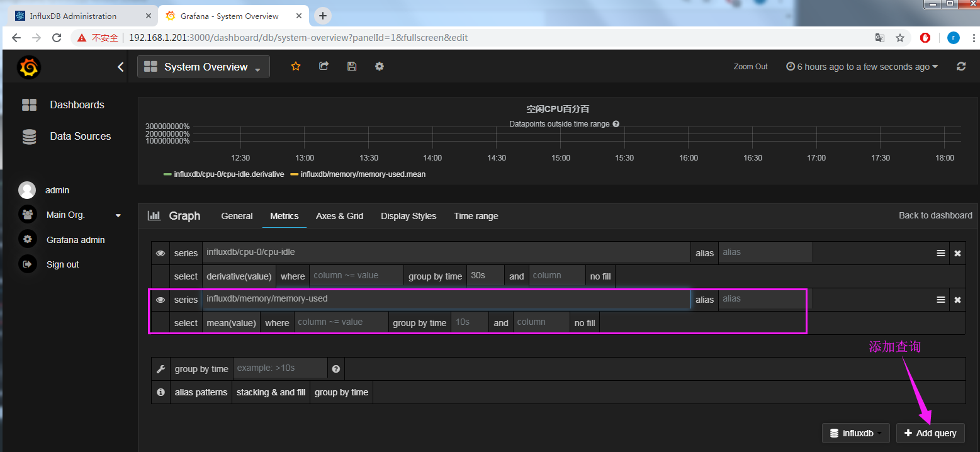The width and height of the screenshot is (980, 452).
Task: Open the Time range tab
Action: point(476,216)
